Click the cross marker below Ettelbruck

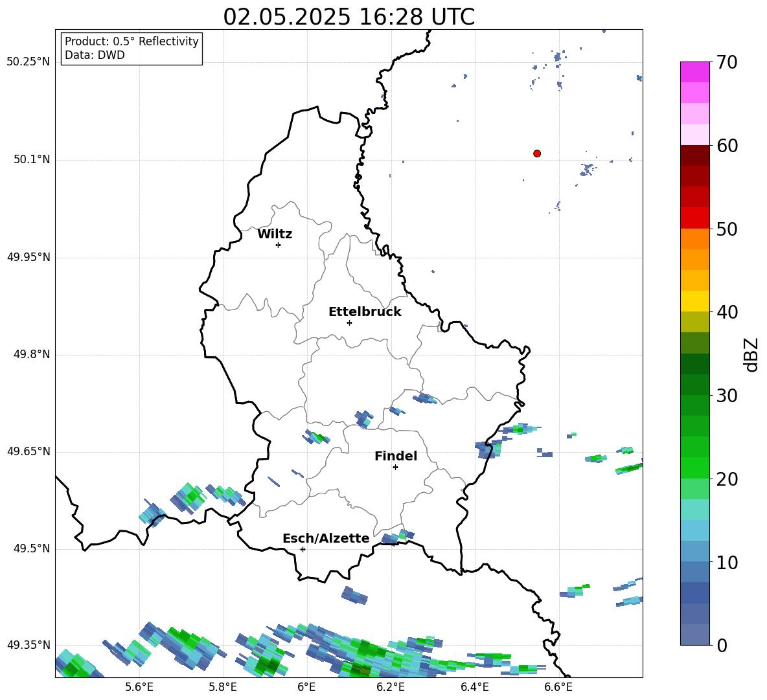pos(349,322)
